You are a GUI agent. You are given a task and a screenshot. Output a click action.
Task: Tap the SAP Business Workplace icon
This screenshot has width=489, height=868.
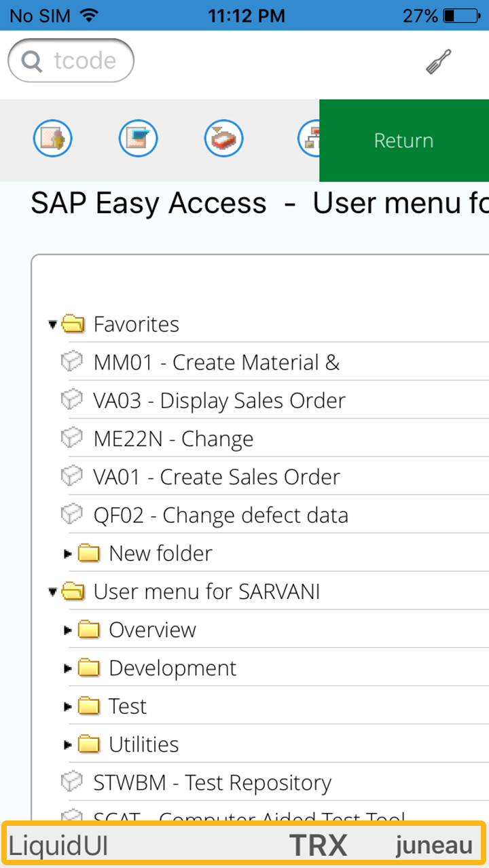click(224, 139)
